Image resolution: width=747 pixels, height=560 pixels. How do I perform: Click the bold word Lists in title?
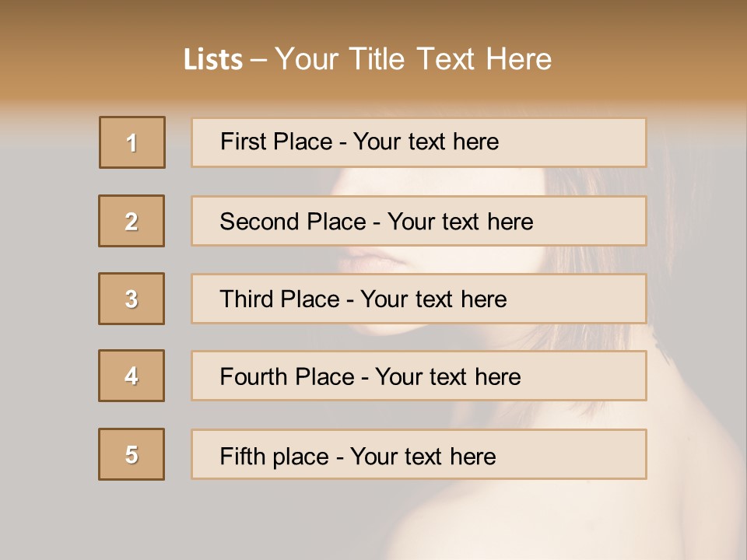(213, 59)
